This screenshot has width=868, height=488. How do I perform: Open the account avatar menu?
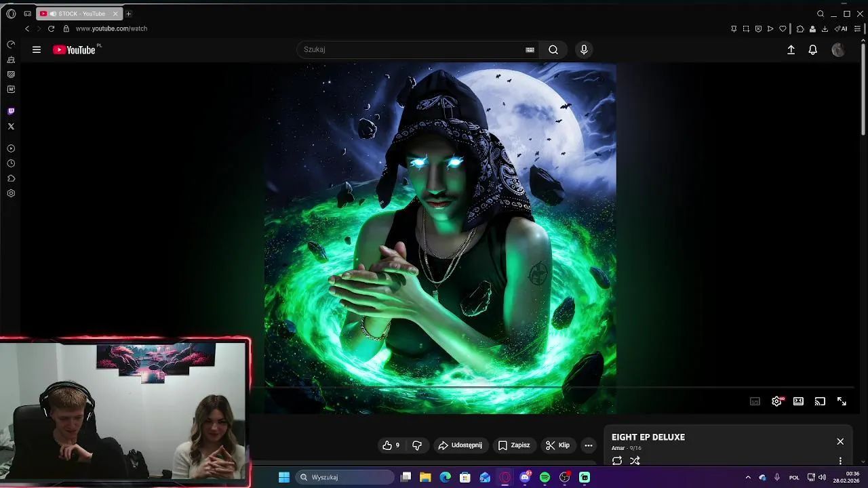pyautogui.click(x=838, y=49)
